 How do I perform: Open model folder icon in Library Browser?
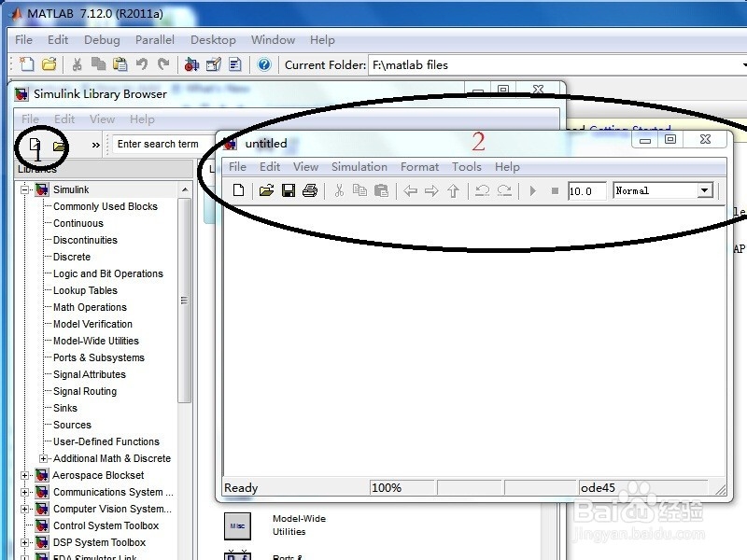pos(59,146)
